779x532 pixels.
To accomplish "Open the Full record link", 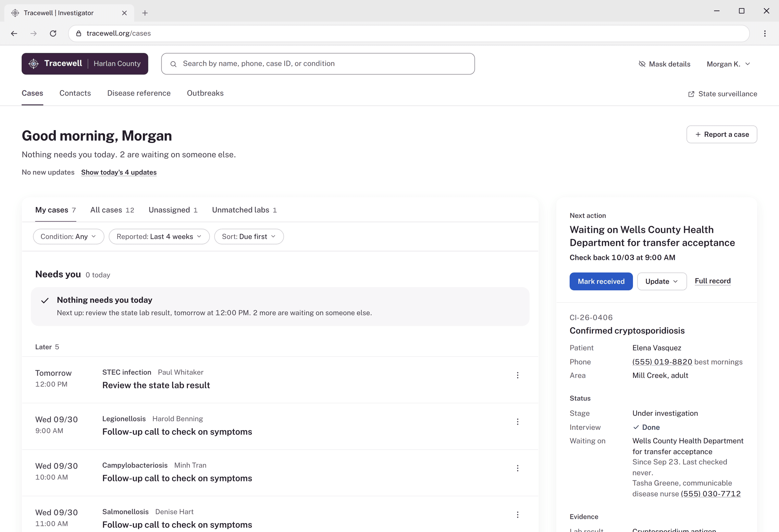I will point(713,281).
